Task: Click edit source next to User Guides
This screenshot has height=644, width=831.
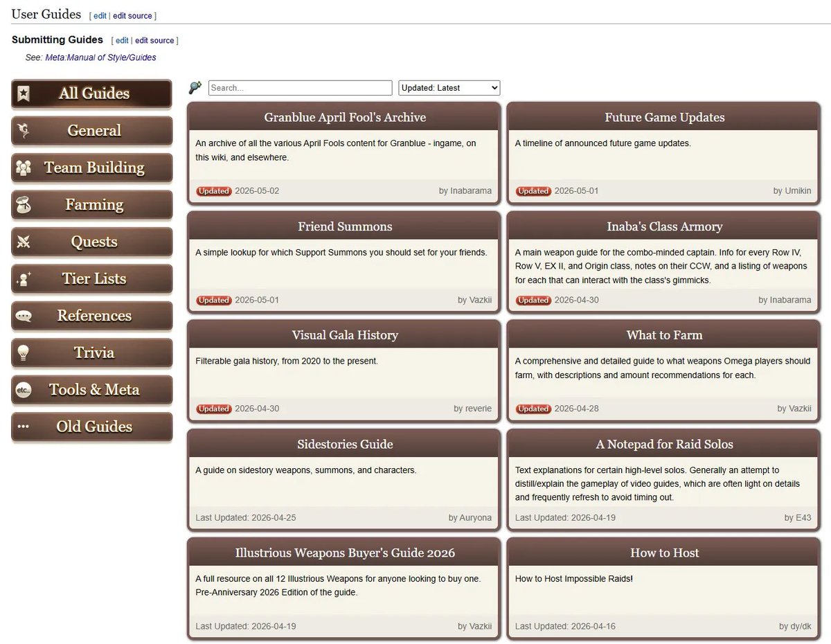Action: coord(132,15)
